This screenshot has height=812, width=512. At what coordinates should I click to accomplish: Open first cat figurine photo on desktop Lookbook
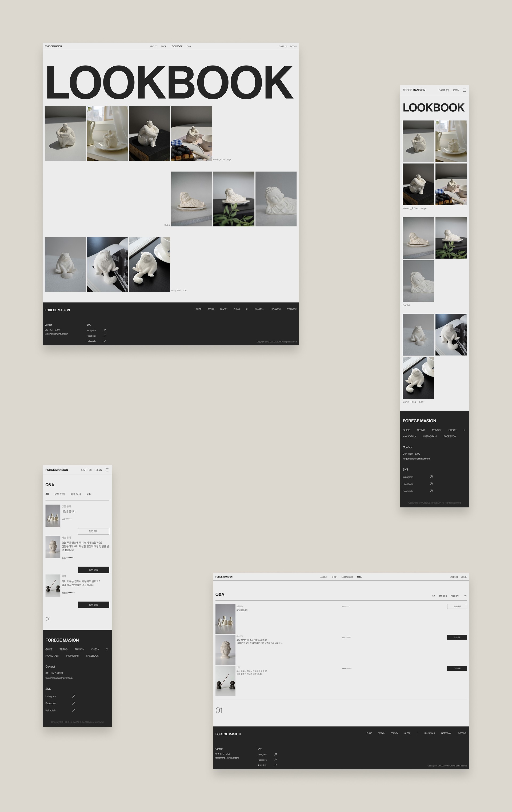click(x=65, y=264)
